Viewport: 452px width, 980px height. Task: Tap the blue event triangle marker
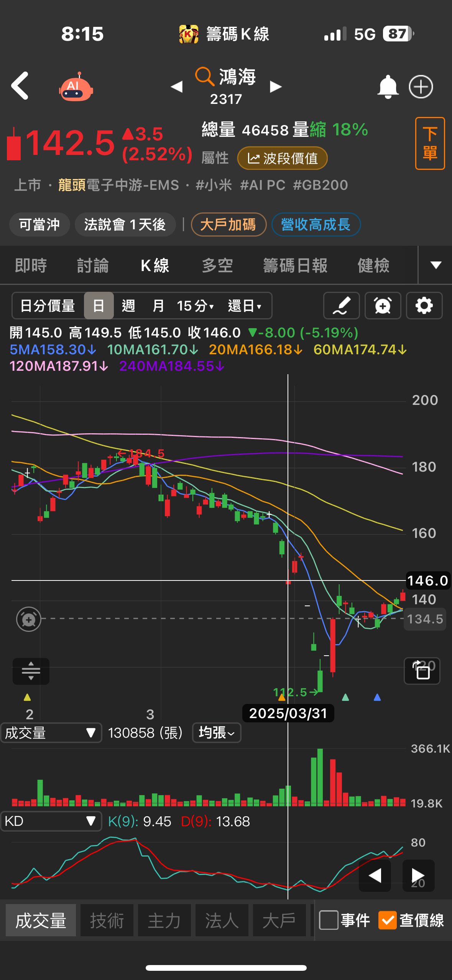coord(377,697)
